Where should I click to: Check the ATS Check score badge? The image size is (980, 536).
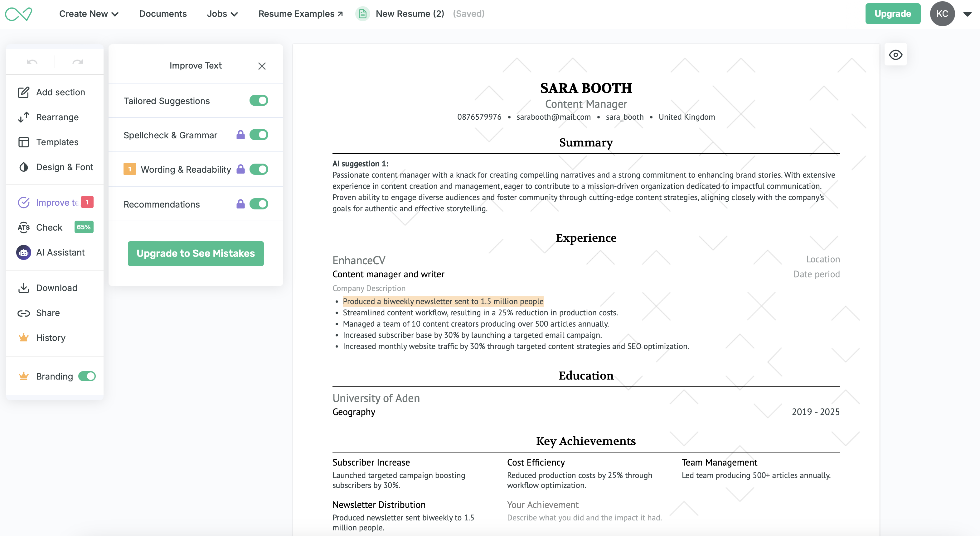click(x=83, y=227)
